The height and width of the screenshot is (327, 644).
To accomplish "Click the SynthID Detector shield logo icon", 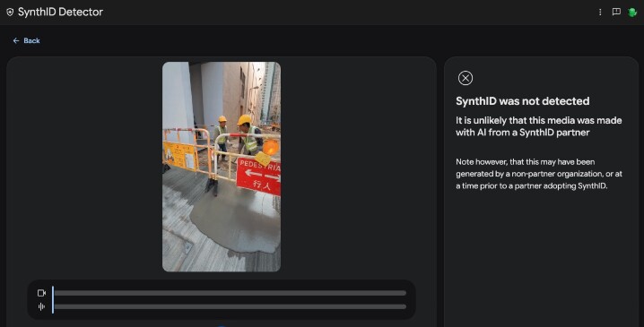I will coord(10,12).
